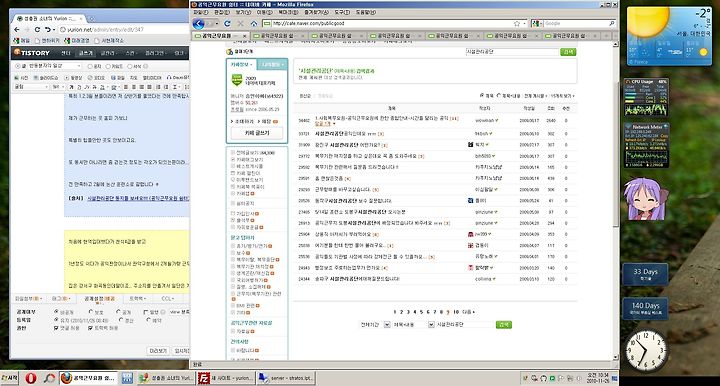Open the Firefox File menu

(201, 12)
